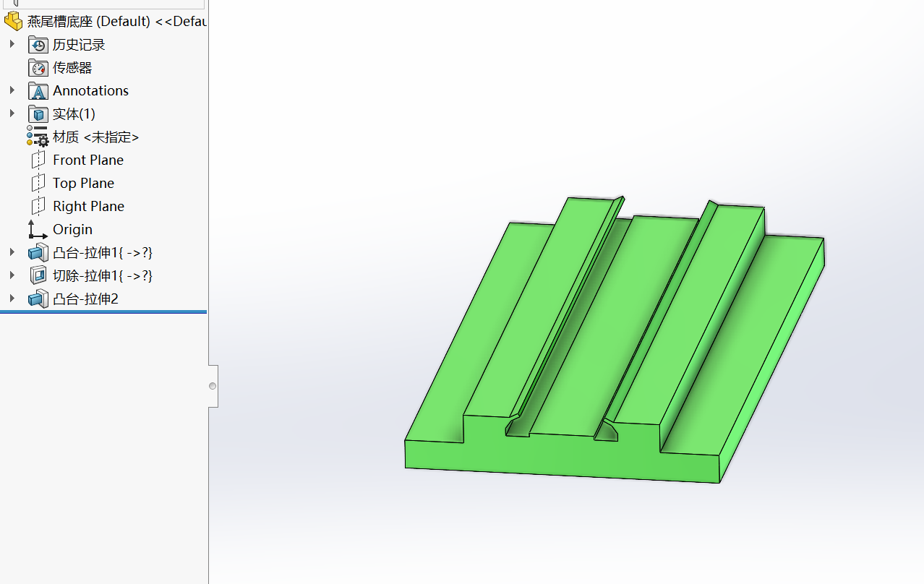This screenshot has height=584, width=924.
Task: Click the Origin axes icon
Action: 38,229
